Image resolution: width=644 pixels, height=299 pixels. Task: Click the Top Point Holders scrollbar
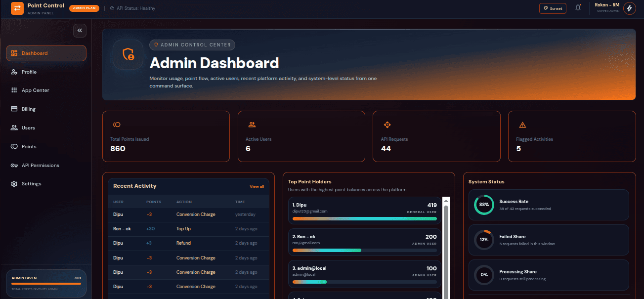(446, 252)
